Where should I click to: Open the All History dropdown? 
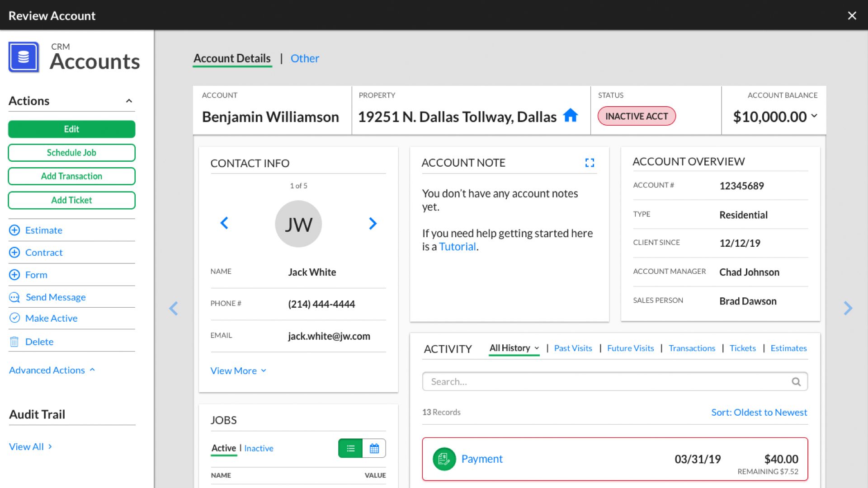click(x=514, y=348)
